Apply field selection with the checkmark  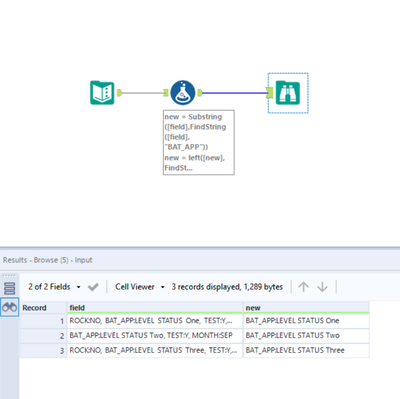point(93,287)
